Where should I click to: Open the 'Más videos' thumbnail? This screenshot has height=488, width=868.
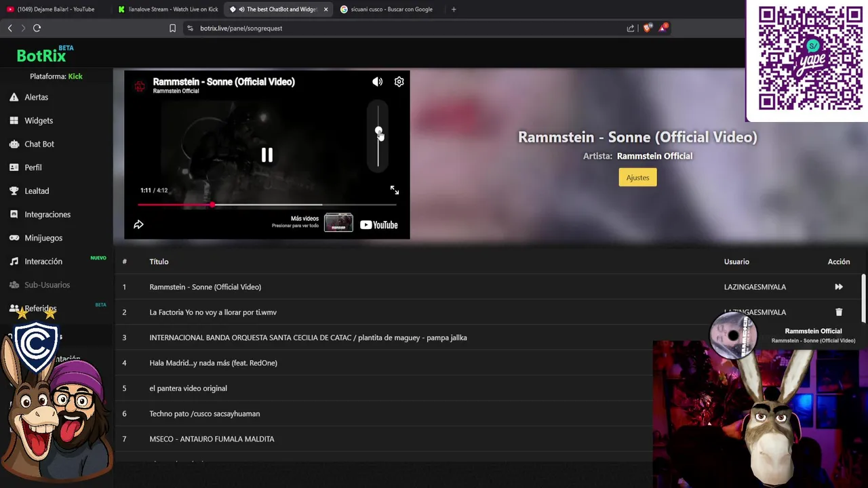point(338,222)
